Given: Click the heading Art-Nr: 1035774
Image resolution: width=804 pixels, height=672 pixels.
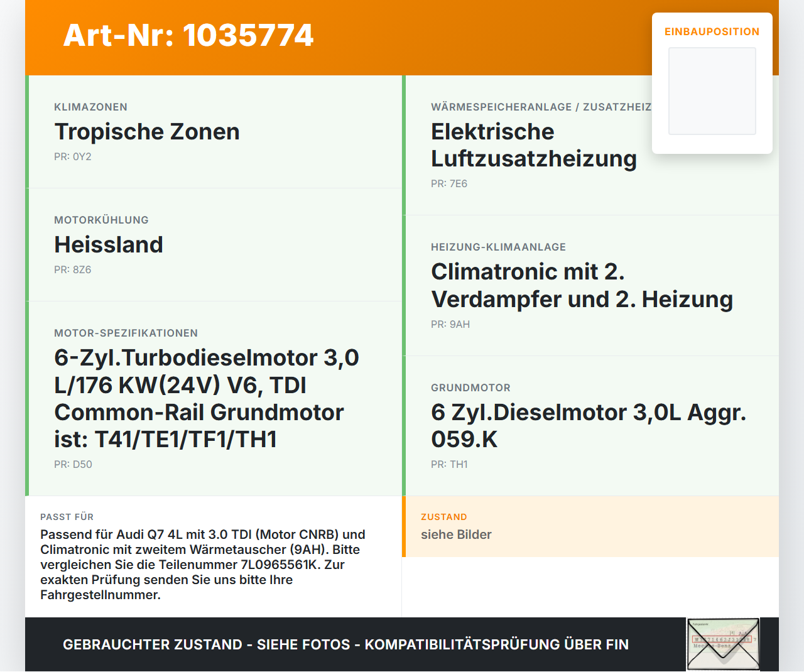Looking at the screenshot, I should tap(188, 35).
